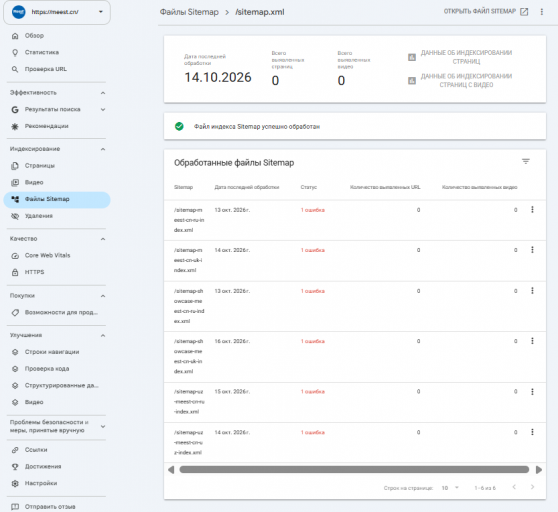This screenshot has height=512, width=558.
Task: Expand Результаты поиска chevron
Action: coord(103,110)
